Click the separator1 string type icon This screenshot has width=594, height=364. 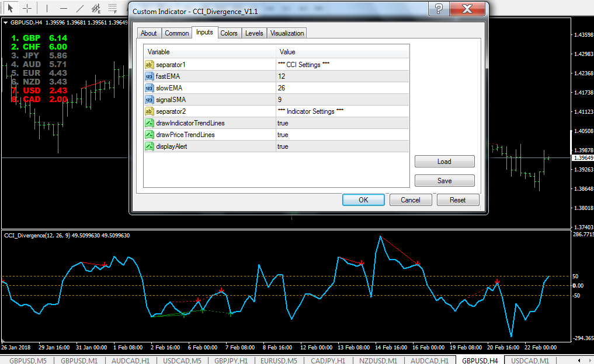(150, 65)
